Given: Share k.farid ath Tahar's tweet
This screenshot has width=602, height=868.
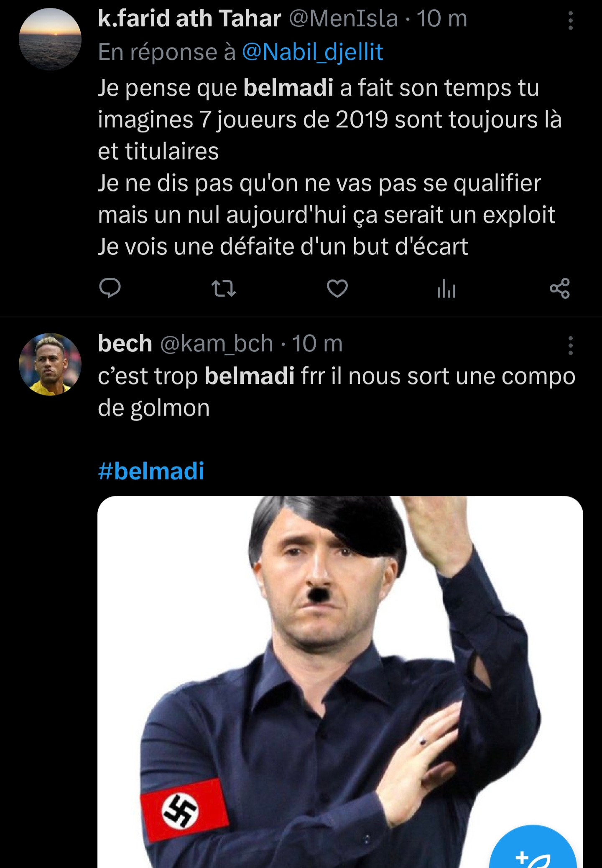Looking at the screenshot, I should (560, 288).
